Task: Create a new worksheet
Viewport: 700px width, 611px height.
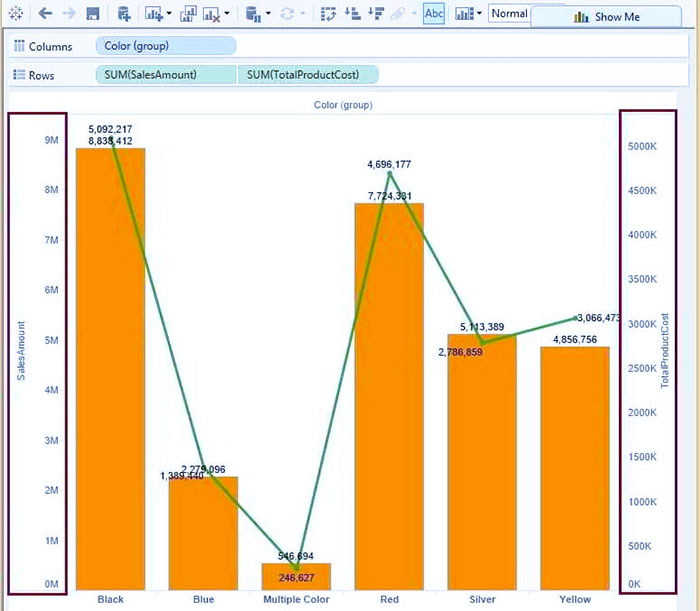Action: click(x=154, y=14)
